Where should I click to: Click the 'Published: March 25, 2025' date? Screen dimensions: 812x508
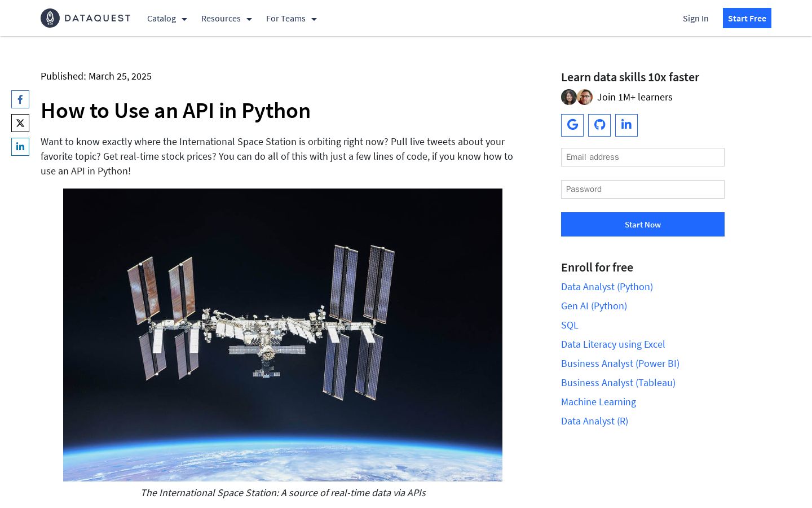(x=96, y=76)
